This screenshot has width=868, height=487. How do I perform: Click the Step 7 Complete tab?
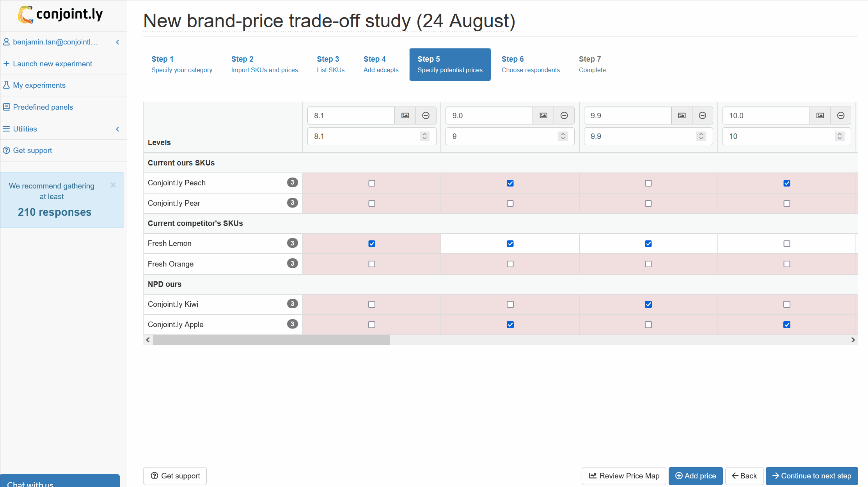coord(592,64)
